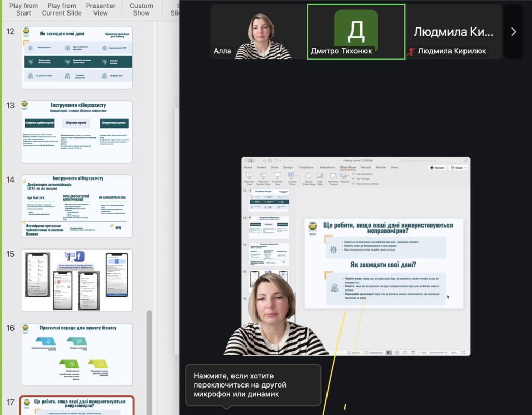Select Людмила Кирилюк's participant tile
The width and height of the screenshot is (532, 415).
pyautogui.click(x=454, y=32)
